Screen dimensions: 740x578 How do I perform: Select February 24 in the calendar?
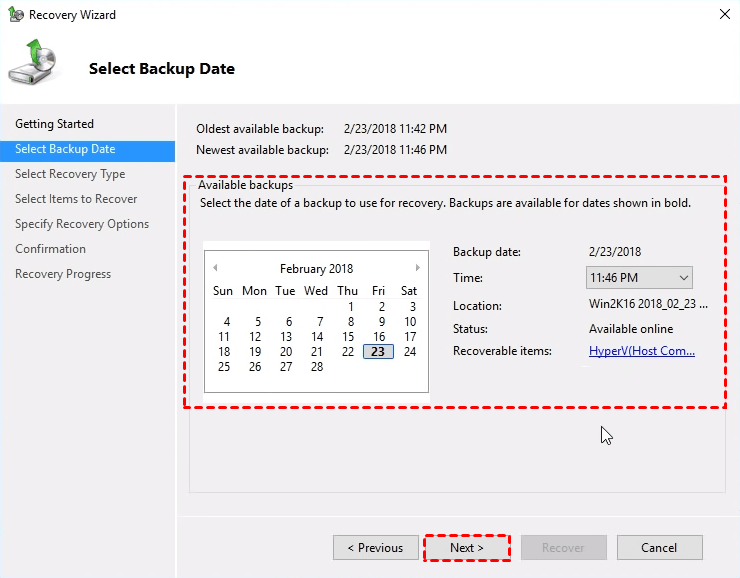pos(410,352)
